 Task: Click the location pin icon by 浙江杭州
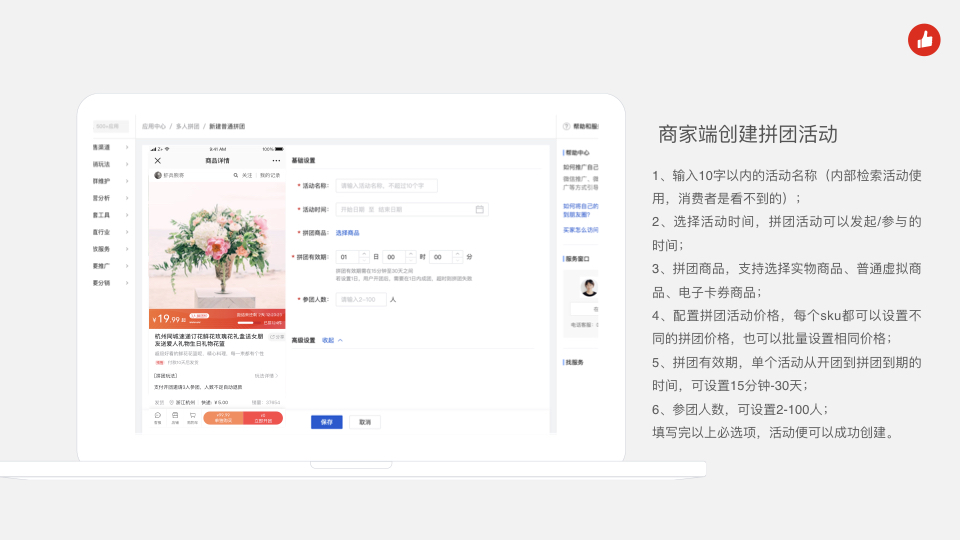coord(171,402)
